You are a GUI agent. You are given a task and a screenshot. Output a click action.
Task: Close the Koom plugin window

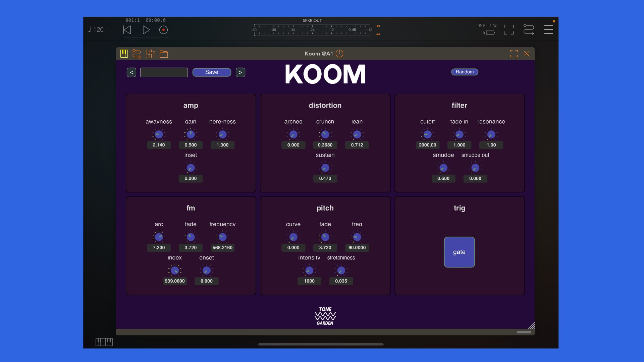[x=527, y=54]
